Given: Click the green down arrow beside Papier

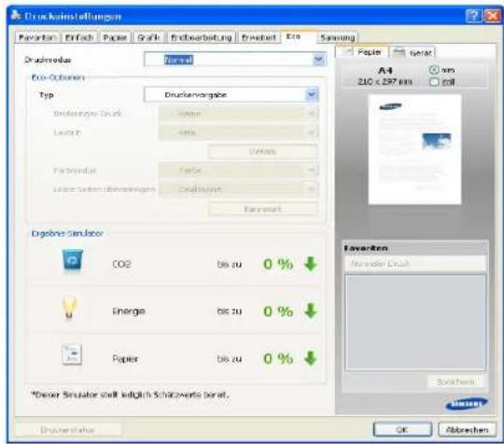Looking at the screenshot, I should 311,358.
